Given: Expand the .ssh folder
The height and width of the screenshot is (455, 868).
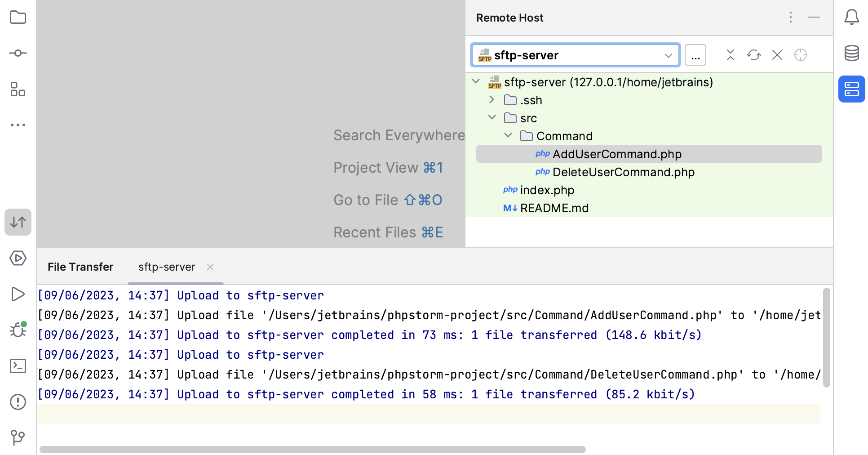Looking at the screenshot, I should click(x=492, y=100).
